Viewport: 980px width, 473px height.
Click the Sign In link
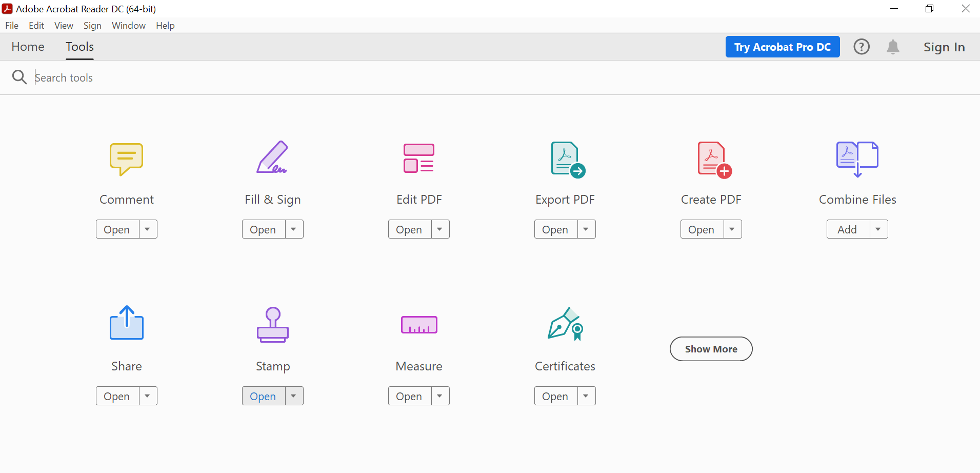944,47
